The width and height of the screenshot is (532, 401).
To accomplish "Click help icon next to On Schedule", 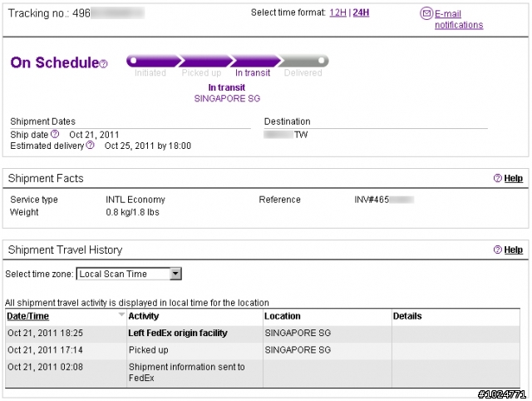I will point(104,64).
